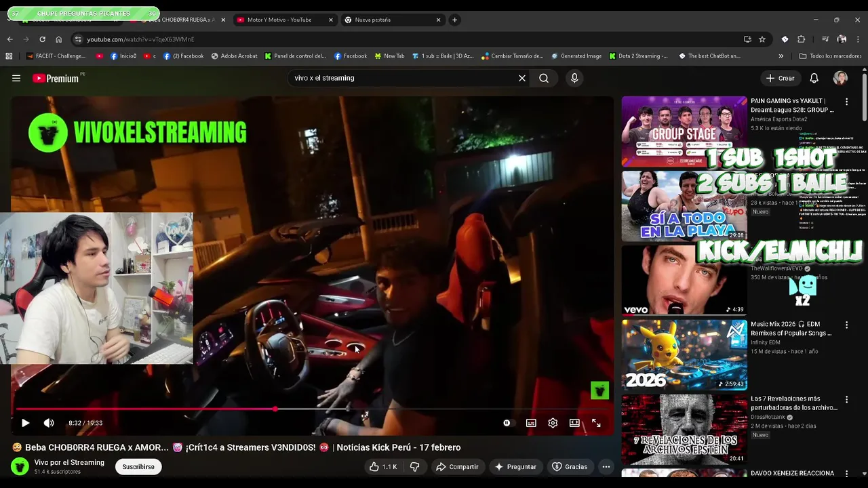Viewport: 868px width, 488px height.
Task: Open the channel's green avatar icon
Action: [20, 466]
